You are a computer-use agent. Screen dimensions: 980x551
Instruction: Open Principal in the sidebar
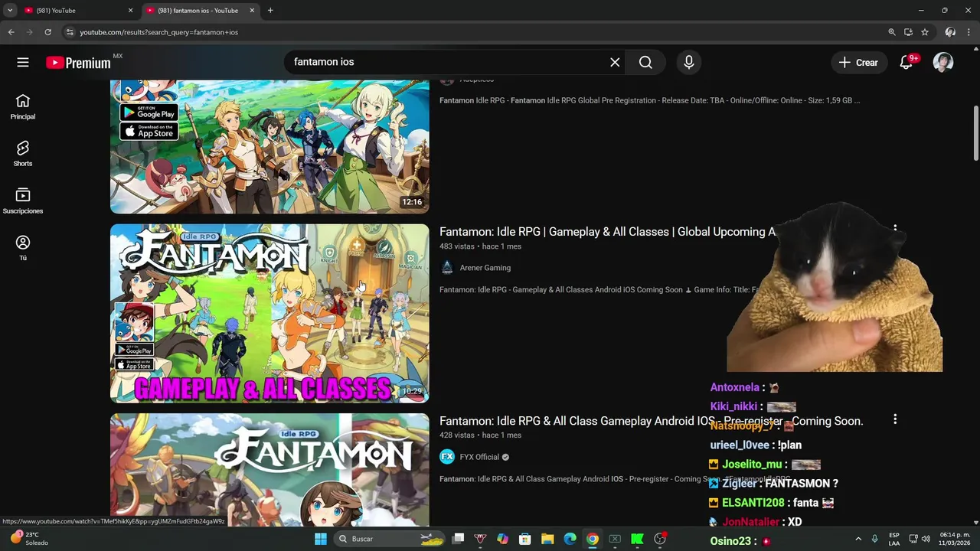click(23, 107)
